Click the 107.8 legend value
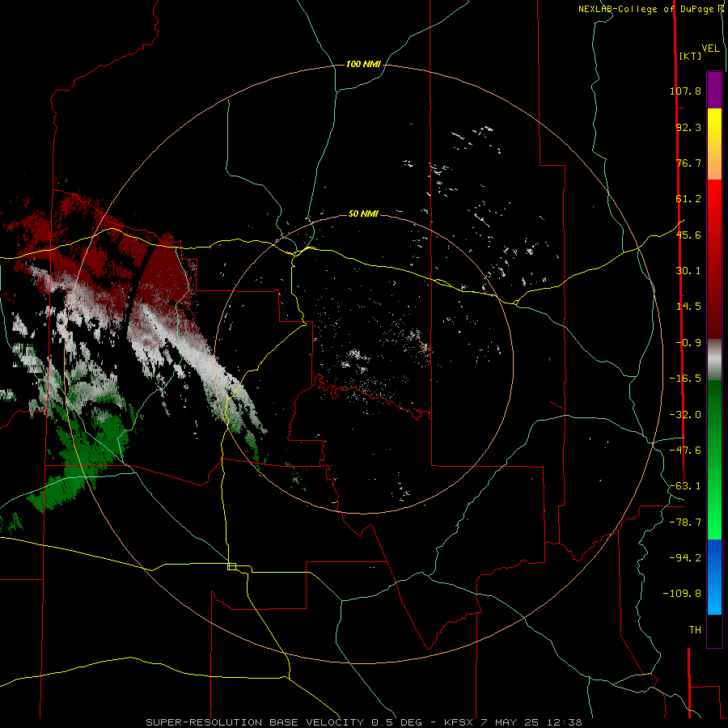The height and width of the screenshot is (728, 728). point(685,91)
